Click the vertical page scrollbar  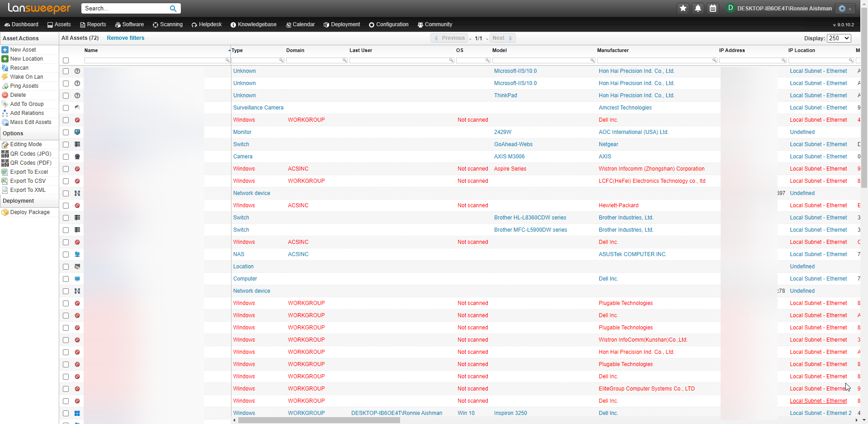[x=864, y=98]
